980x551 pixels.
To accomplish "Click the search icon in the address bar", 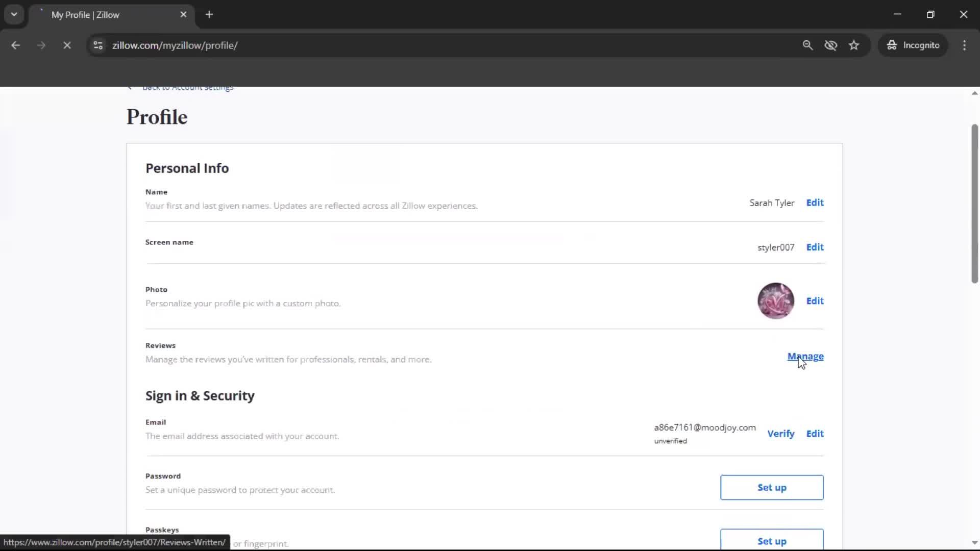I will pyautogui.click(x=808, y=45).
